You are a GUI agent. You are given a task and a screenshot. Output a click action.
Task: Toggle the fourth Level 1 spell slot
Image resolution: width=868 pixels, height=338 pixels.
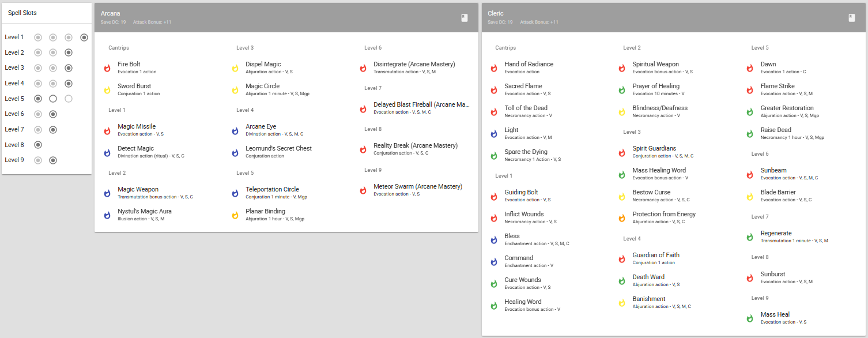click(x=84, y=37)
